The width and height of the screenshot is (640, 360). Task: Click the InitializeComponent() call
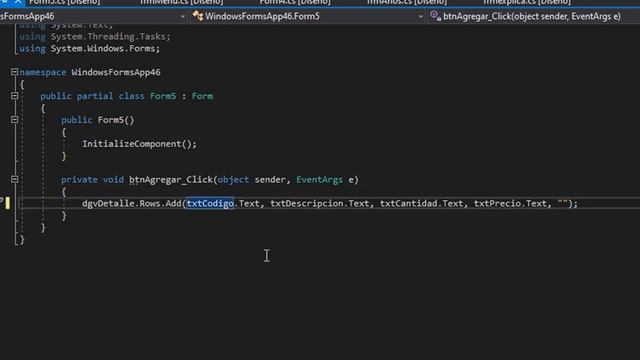pyautogui.click(x=139, y=144)
